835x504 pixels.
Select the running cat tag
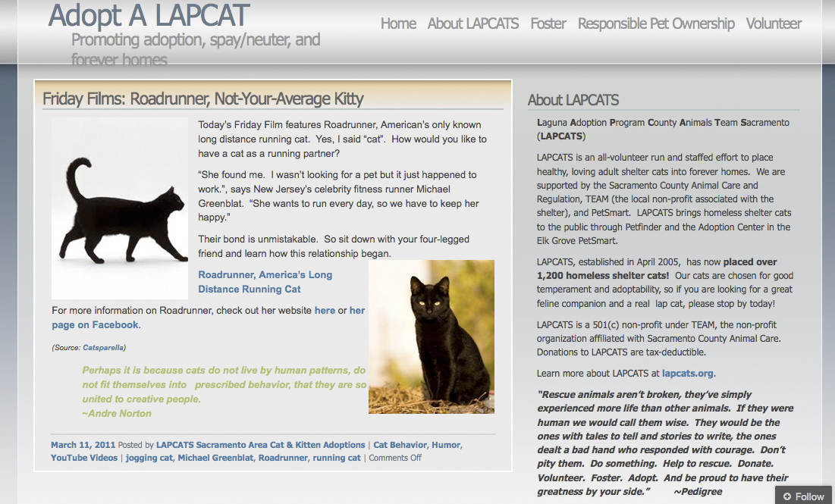pos(337,458)
